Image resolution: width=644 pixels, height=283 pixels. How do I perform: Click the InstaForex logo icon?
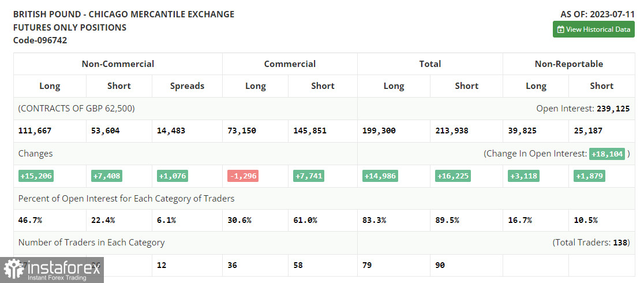tap(13, 269)
